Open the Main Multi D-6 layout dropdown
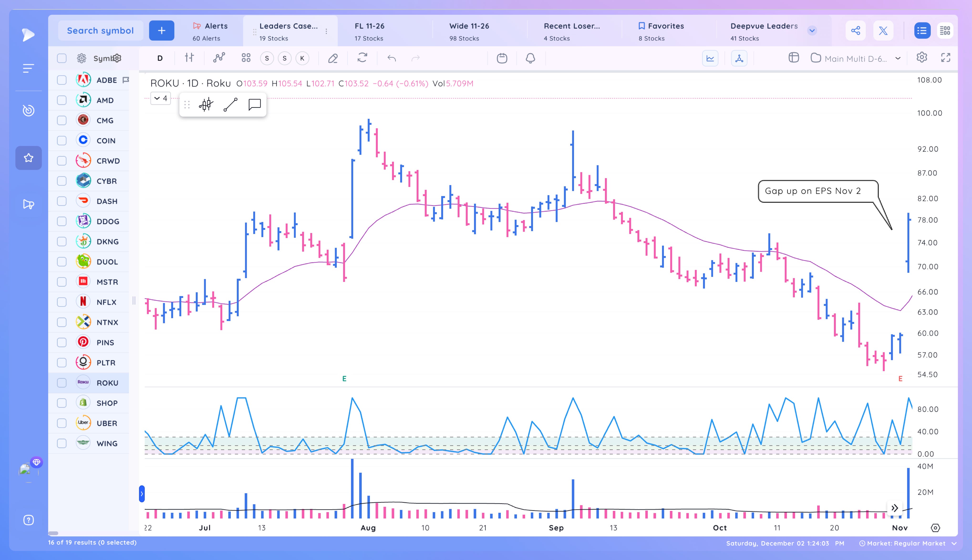This screenshot has width=972, height=560. pos(856,58)
